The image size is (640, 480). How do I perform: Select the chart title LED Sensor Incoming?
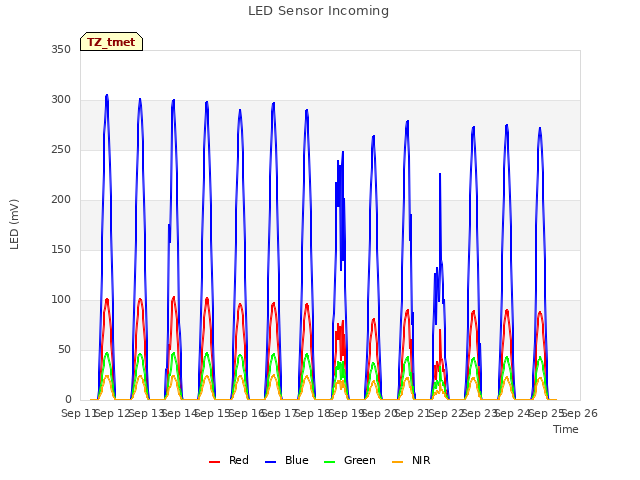[318, 11]
